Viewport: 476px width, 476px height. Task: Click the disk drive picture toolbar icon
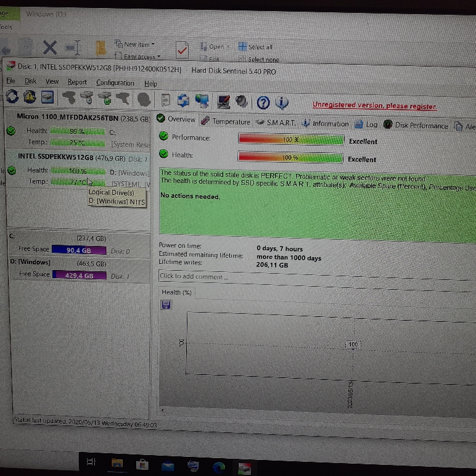(47, 97)
